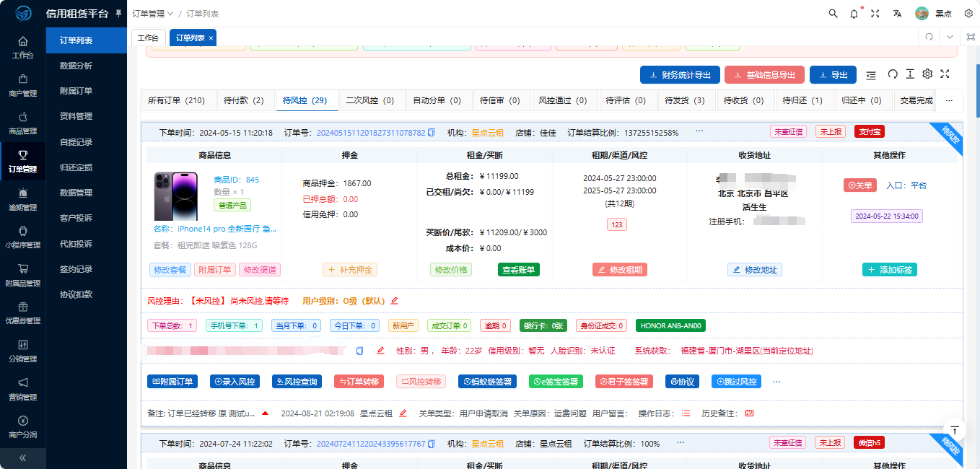This screenshot has width=980, height=469.
Task: Open 商户管理 in the left sidebar
Action: click(x=23, y=86)
